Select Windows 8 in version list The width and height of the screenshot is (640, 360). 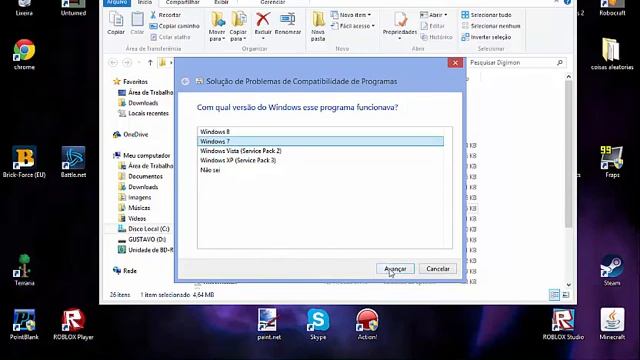tap(320, 132)
